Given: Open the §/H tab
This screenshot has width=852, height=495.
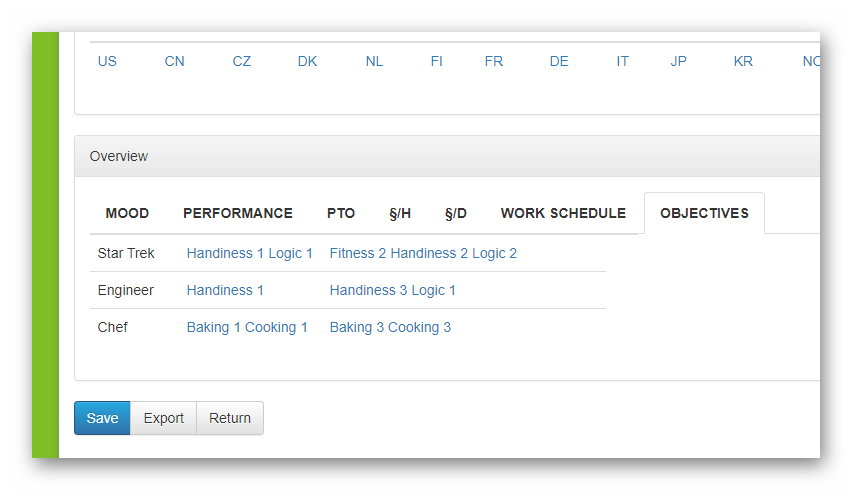Looking at the screenshot, I should coord(400,213).
